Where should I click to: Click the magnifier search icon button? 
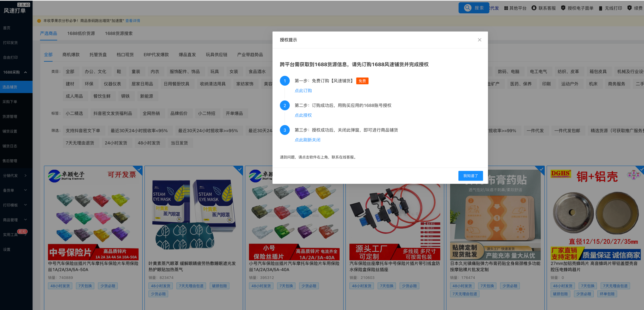click(467, 8)
